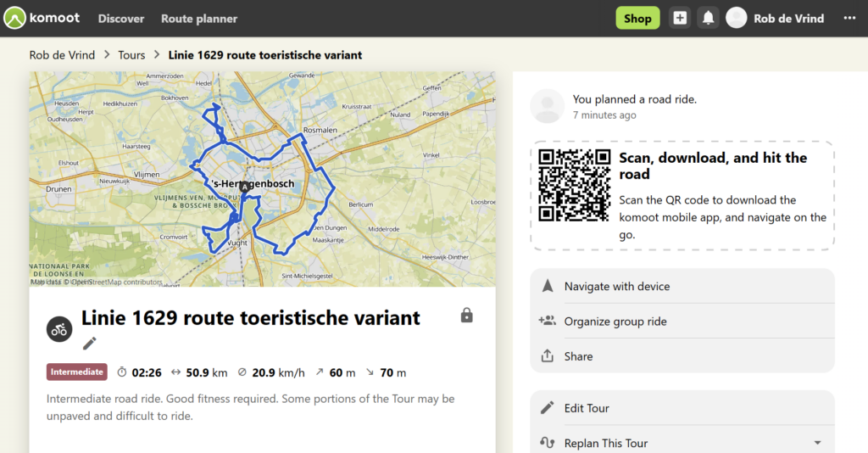Viewport: 868px width, 453px height.
Task: Click the QR code image
Action: [x=574, y=185]
